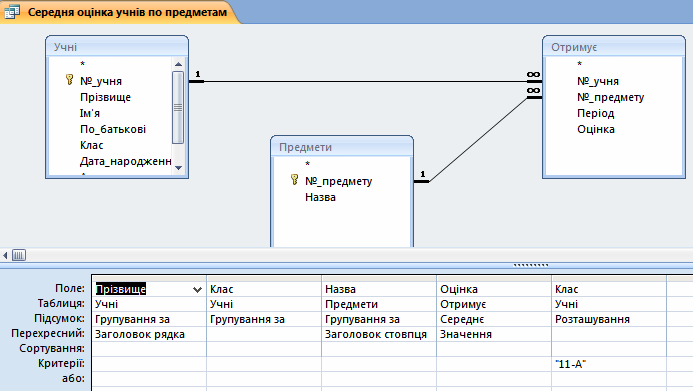The width and height of the screenshot is (693, 391).
Task: Select the Дата_народження field in Учні table
Action: [126, 161]
